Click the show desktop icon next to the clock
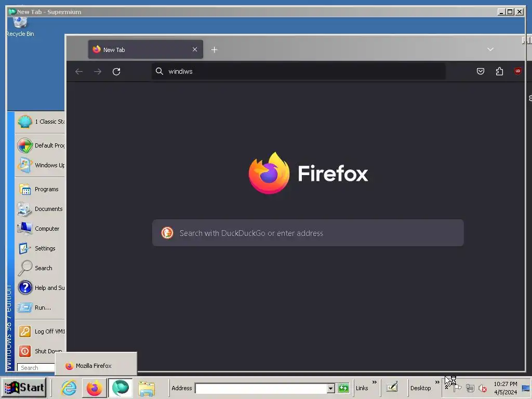This screenshot has height=399, width=532. (526, 388)
